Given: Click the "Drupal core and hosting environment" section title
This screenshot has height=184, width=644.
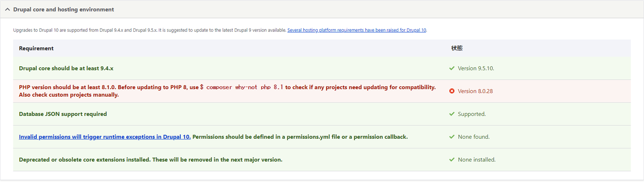Looking at the screenshot, I should (64, 9).
